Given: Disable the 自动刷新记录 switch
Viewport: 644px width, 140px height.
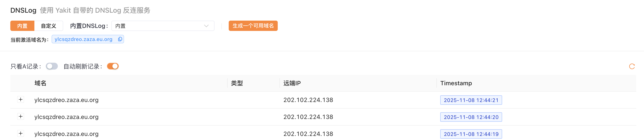Looking at the screenshot, I should pos(113,66).
